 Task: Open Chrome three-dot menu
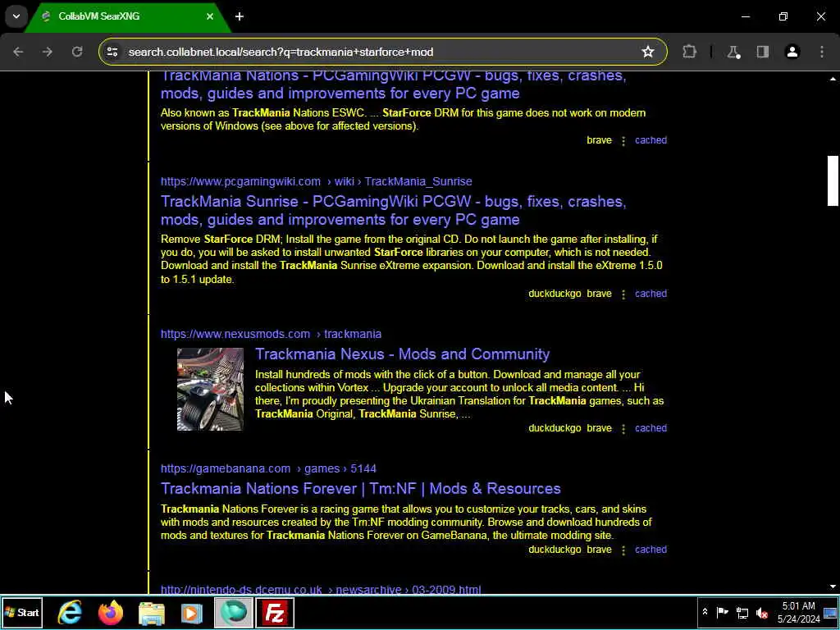point(822,52)
